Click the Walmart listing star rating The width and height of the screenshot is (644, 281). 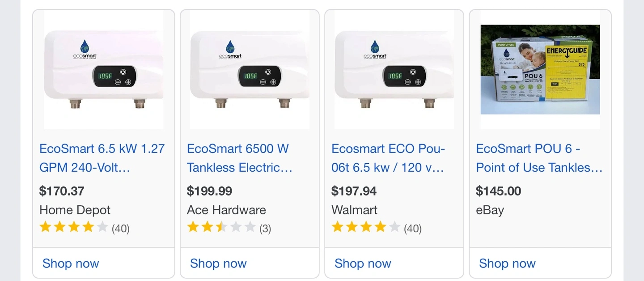click(x=366, y=227)
